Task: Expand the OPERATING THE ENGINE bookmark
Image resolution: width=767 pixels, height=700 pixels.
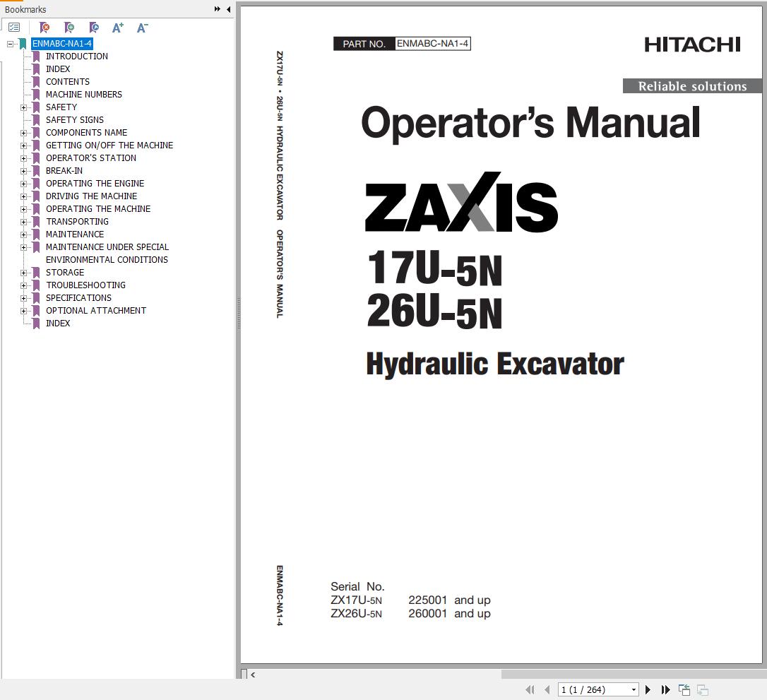Action: 23,184
